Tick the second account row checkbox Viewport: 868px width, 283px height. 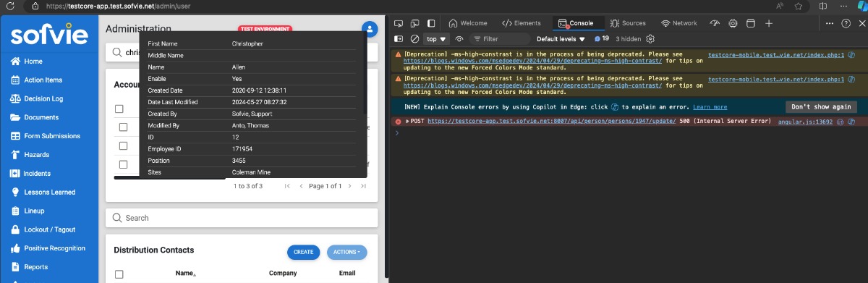click(123, 146)
